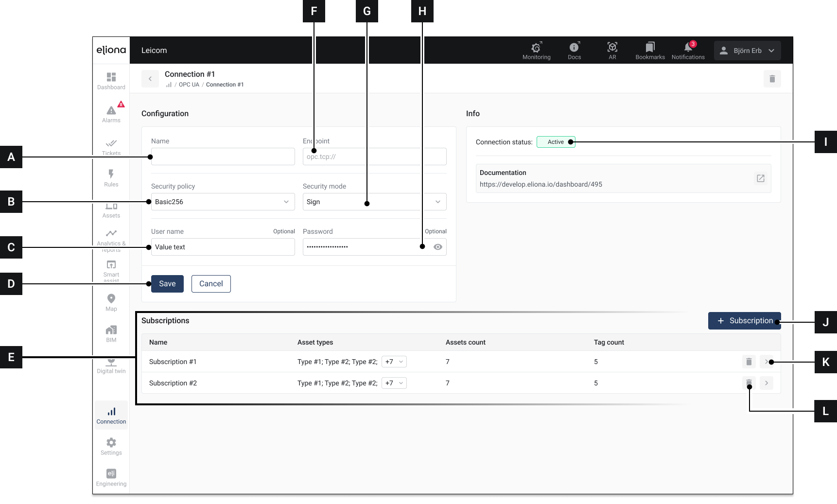Viewport: 837px width, 504px height.
Task: Open documentation link in external window icon
Action: tap(760, 178)
